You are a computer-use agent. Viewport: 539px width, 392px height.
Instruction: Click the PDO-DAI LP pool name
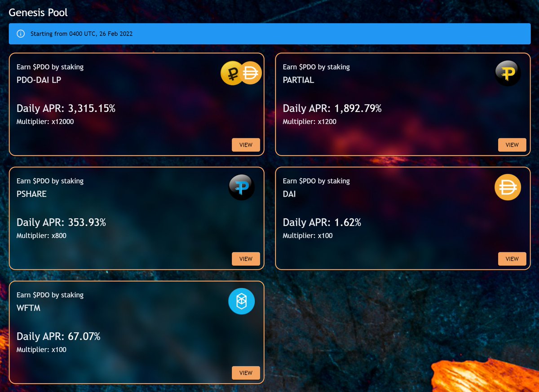coord(39,80)
